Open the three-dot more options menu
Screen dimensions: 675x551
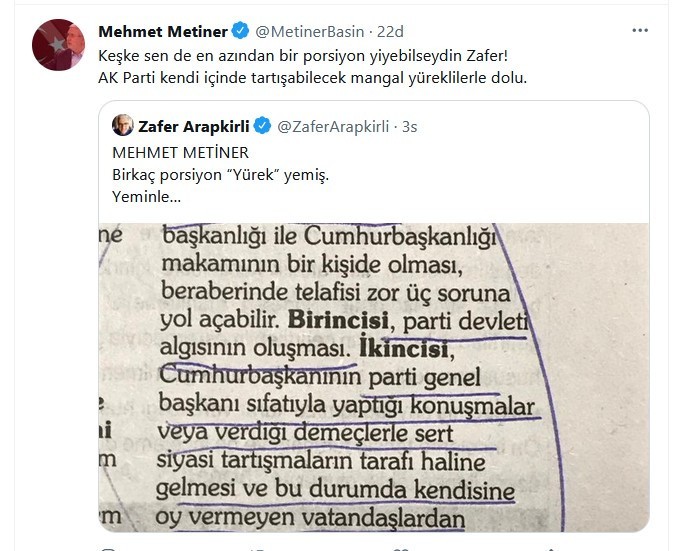(640, 31)
